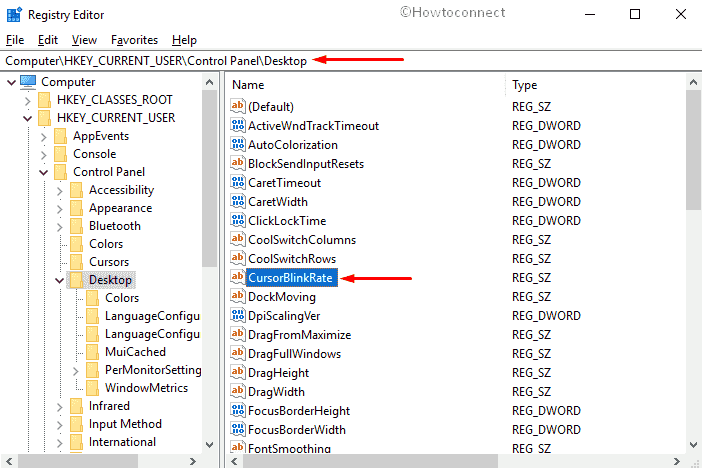Image resolution: width=702 pixels, height=468 pixels.
Task: Click the AutoColorization DWORD icon
Action: tap(238, 144)
